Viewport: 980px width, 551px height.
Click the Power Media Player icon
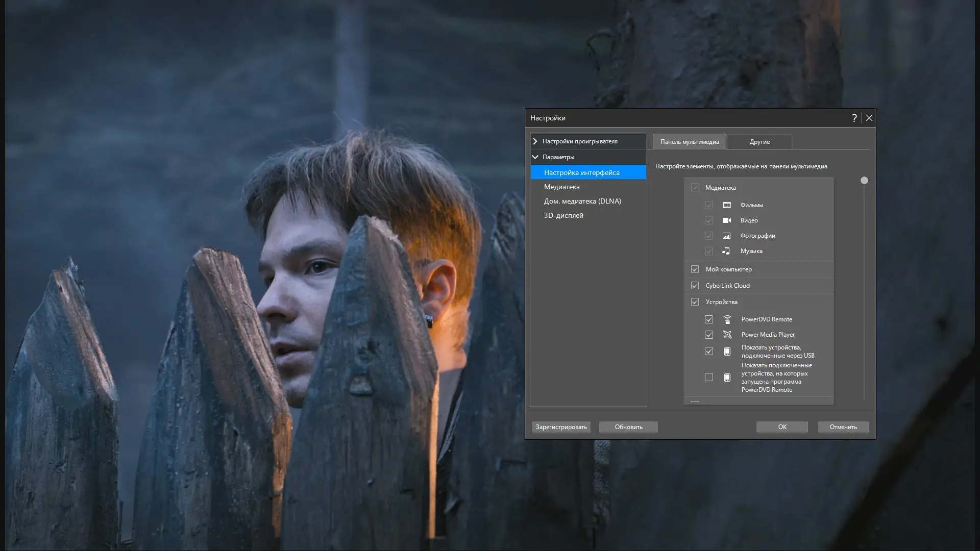727,335
